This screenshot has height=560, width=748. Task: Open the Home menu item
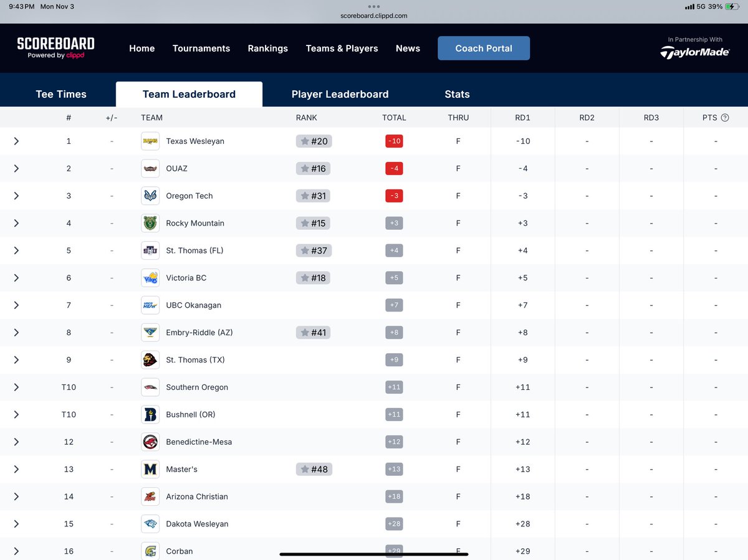[x=142, y=49]
